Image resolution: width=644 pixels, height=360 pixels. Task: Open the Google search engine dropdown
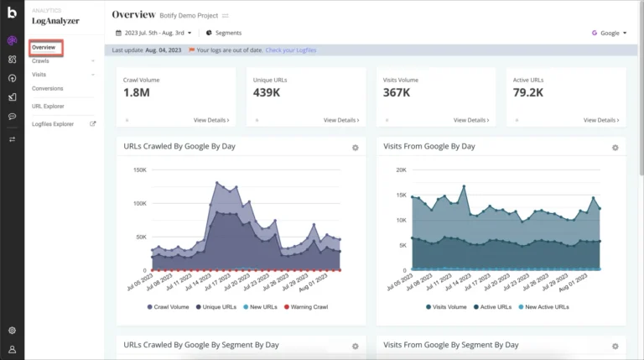pyautogui.click(x=609, y=33)
